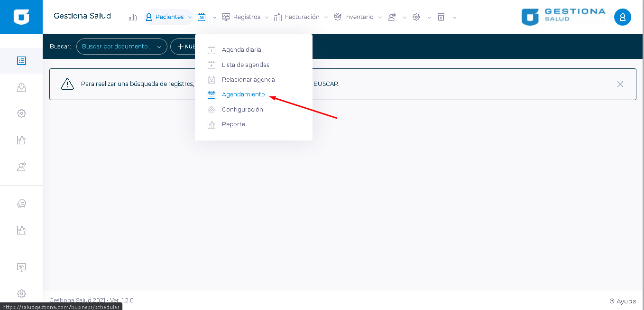Screen dimensions: 644x310
Task: Click the monitor pulse icon in sidebar
Action: point(21,267)
